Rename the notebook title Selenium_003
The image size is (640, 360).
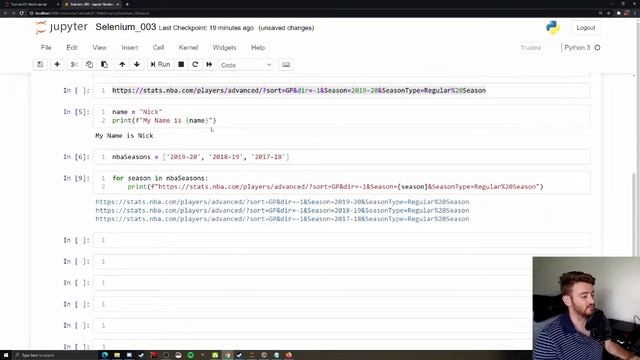click(126, 27)
